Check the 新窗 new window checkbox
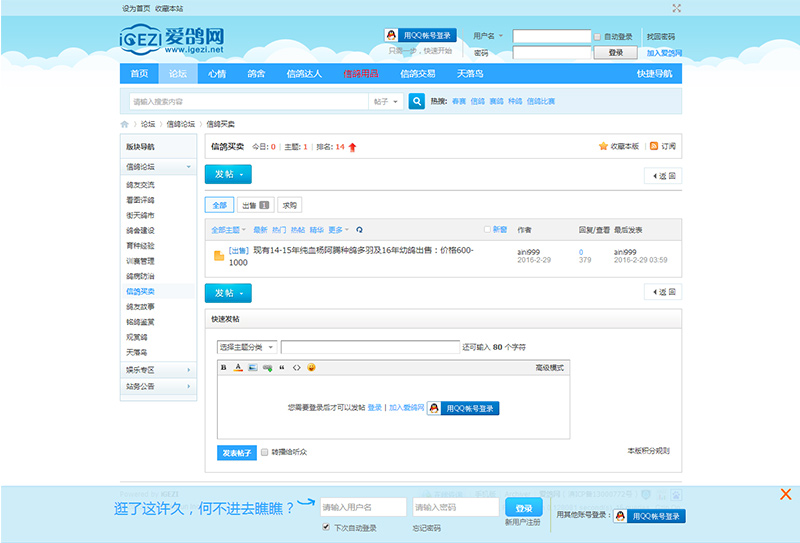 point(487,230)
